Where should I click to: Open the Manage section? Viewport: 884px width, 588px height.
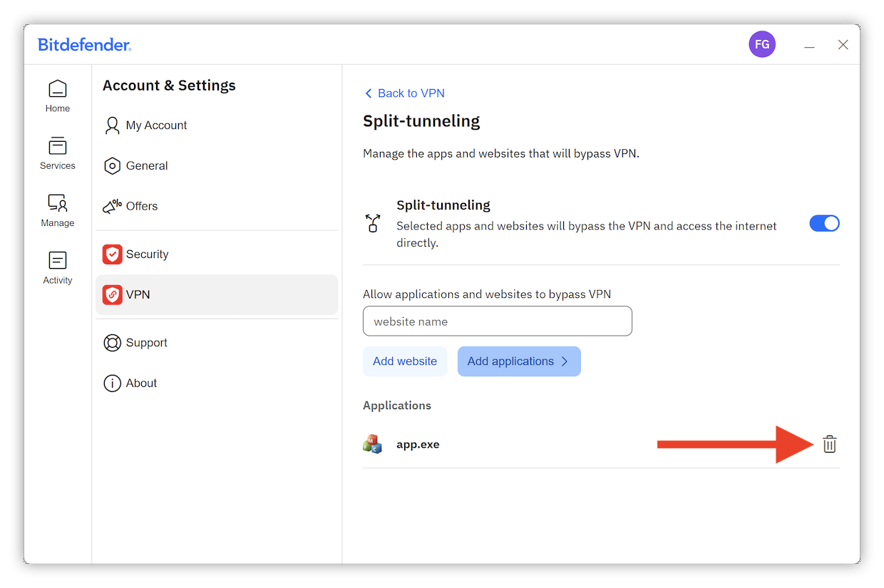pyautogui.click(x=58, y=211)
